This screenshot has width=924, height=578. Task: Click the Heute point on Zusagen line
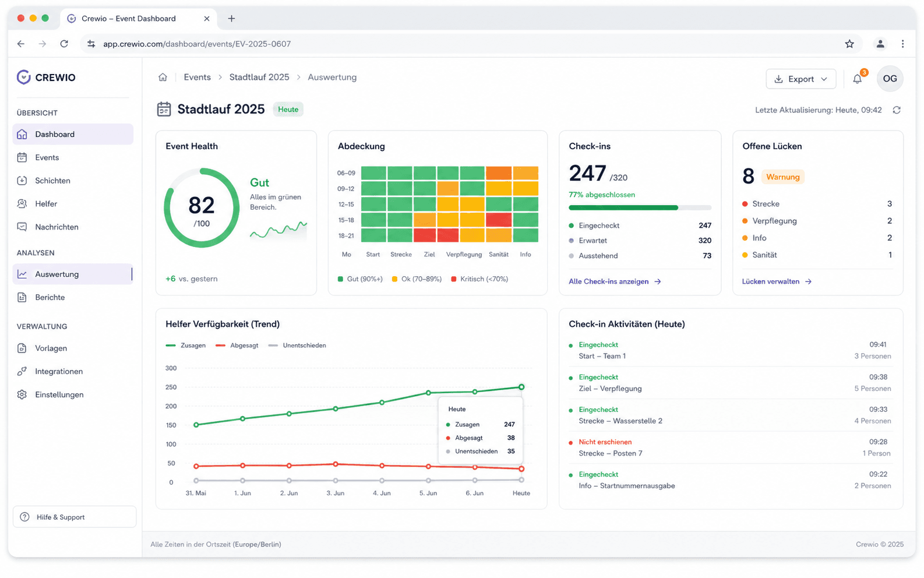(521, 387)
